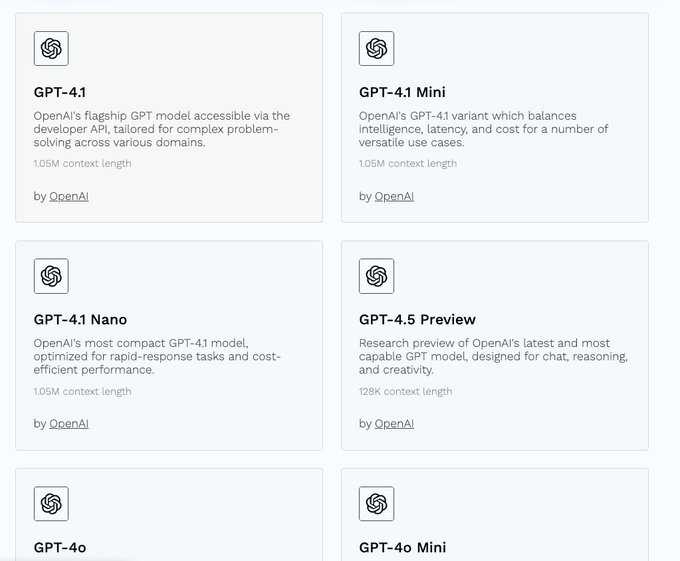Click the OpenAI logo on GPT-4.1 Mini card
Screen dimensions: 680x561
point(376,48)
